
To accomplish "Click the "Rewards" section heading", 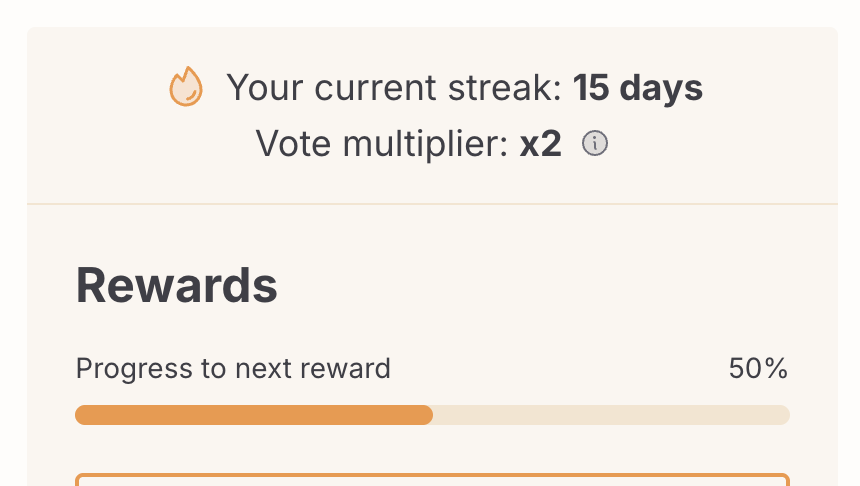I will 177,286.
